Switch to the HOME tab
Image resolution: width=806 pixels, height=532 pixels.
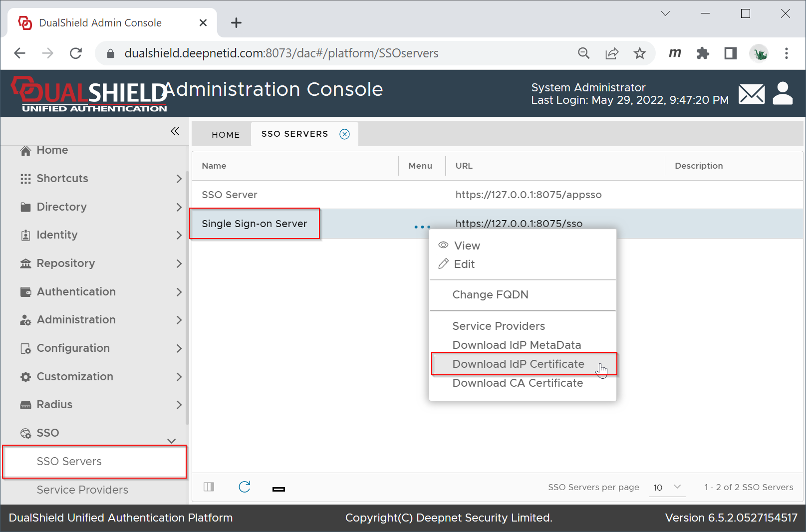pyautogui.click(x=226, y=135)
